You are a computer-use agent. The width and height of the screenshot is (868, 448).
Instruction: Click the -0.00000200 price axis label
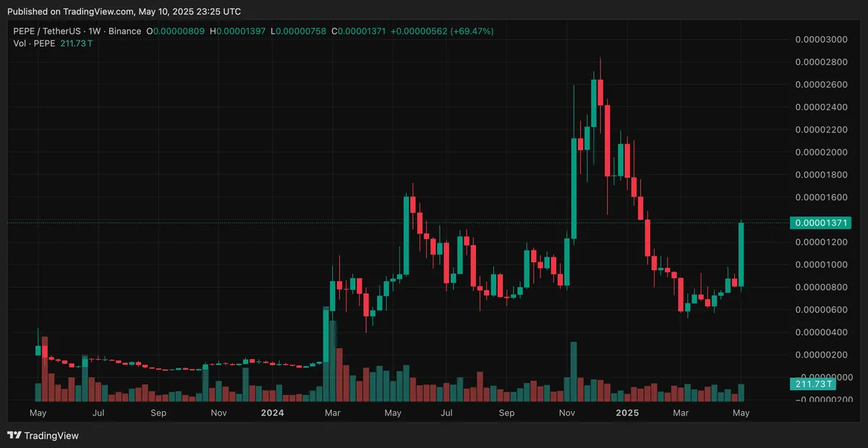coord(820,400)
